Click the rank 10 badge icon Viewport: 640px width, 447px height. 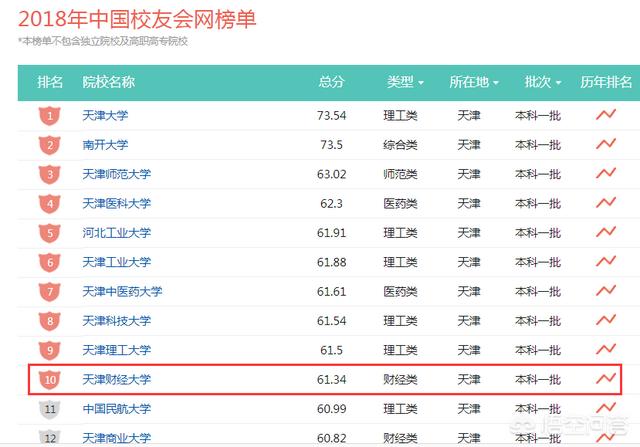[51, 380]
